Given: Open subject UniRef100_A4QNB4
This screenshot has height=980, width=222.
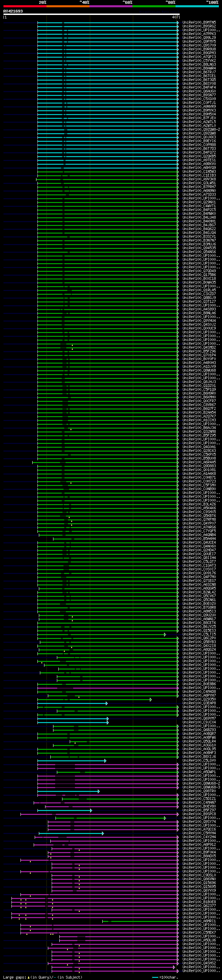Looking at the screenshot, I should pyautogui.click(x=199, y=535).
